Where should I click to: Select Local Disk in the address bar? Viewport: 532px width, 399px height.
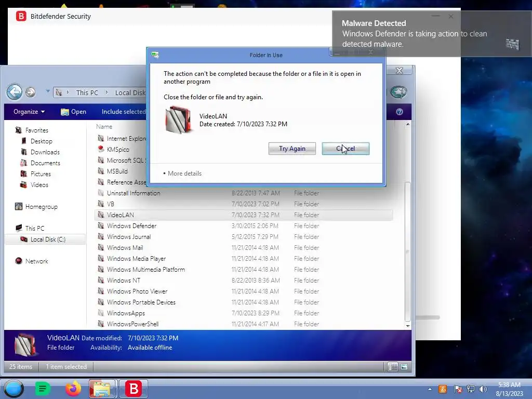[x=130, y=92]
